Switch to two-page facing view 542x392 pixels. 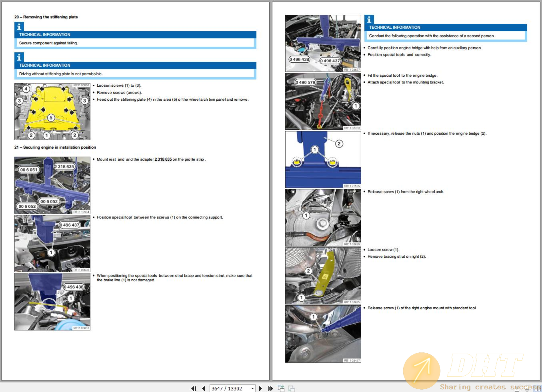tap(538, 388)
